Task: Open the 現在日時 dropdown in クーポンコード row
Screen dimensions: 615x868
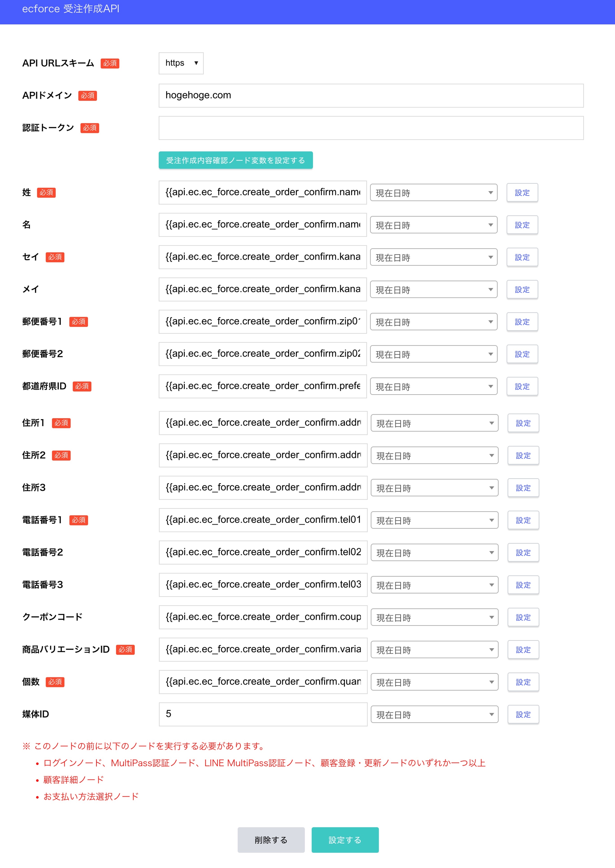Action: (434, 617)
